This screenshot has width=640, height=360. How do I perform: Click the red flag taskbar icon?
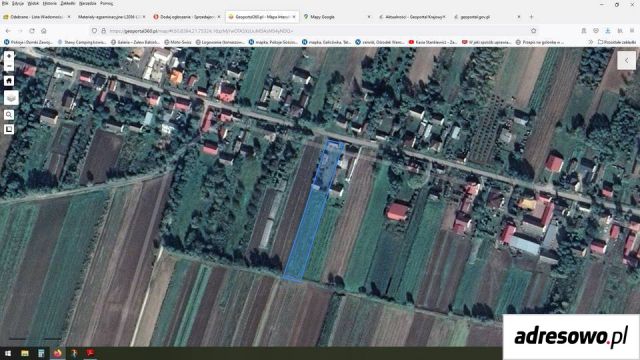click(x=90, y=353)
